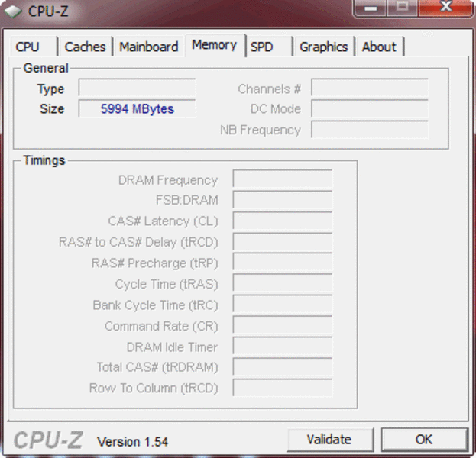476x458 pixels.
Task: Click the RAS# to CAS# Delay field
Action: click(283, 241)
